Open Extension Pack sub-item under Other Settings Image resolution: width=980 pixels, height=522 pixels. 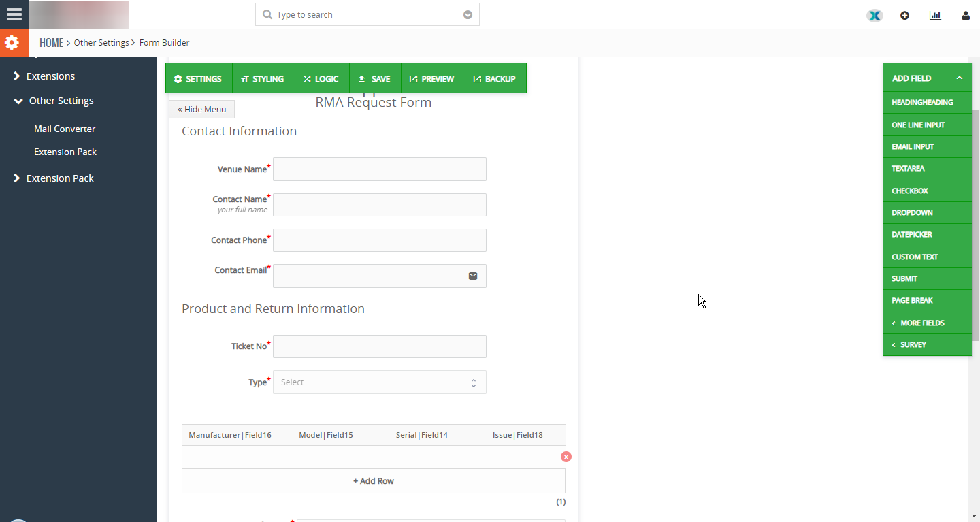[x=65, y=152]
